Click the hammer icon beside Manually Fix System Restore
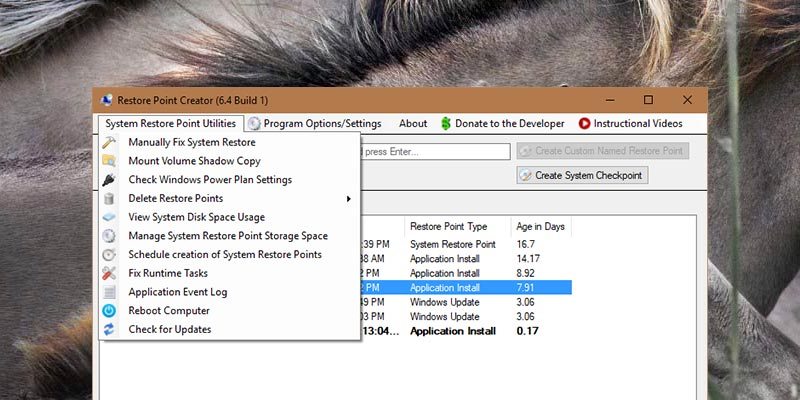Image resolution: width=800 pixels, height=400 pixels. click(x=109, y=142)
